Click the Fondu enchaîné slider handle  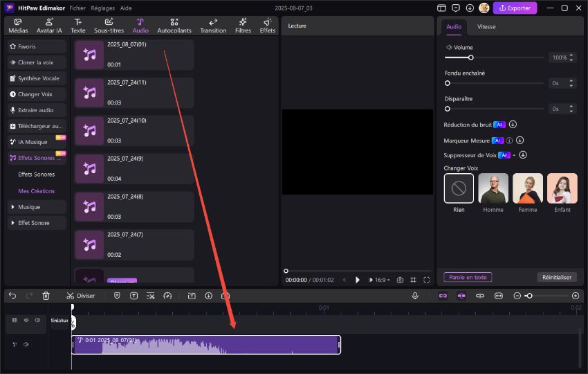448,83
